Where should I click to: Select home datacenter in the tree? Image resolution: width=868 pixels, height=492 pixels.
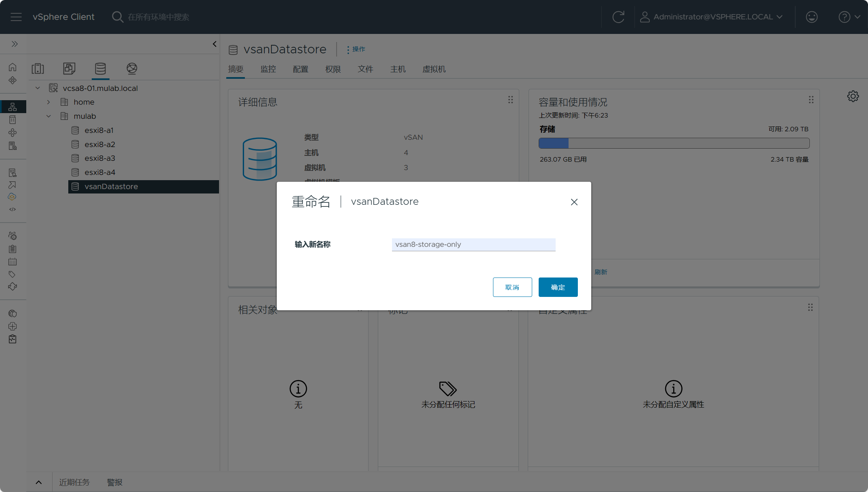coord(84,102)
